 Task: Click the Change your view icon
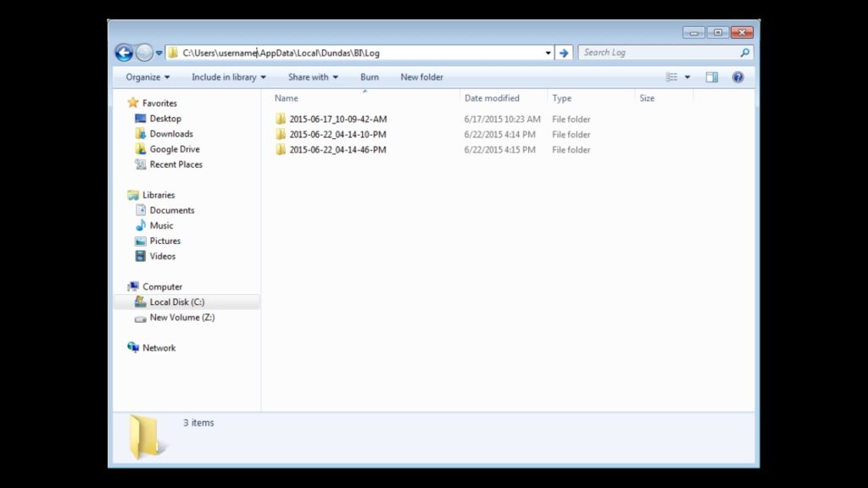671,77
